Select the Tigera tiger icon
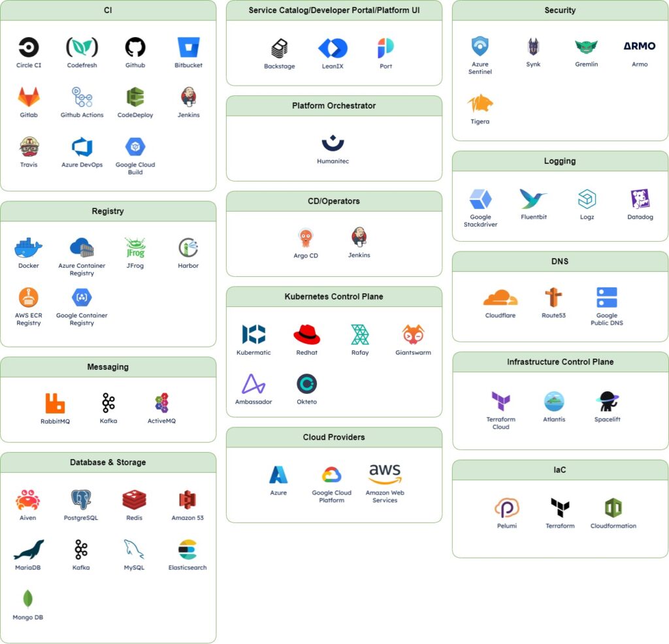This screenshot has height=644, width=669. point(480,103)
